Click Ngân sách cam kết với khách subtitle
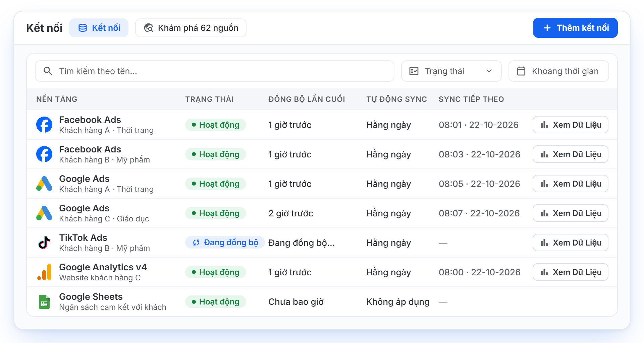 click(x=113, y=307)
